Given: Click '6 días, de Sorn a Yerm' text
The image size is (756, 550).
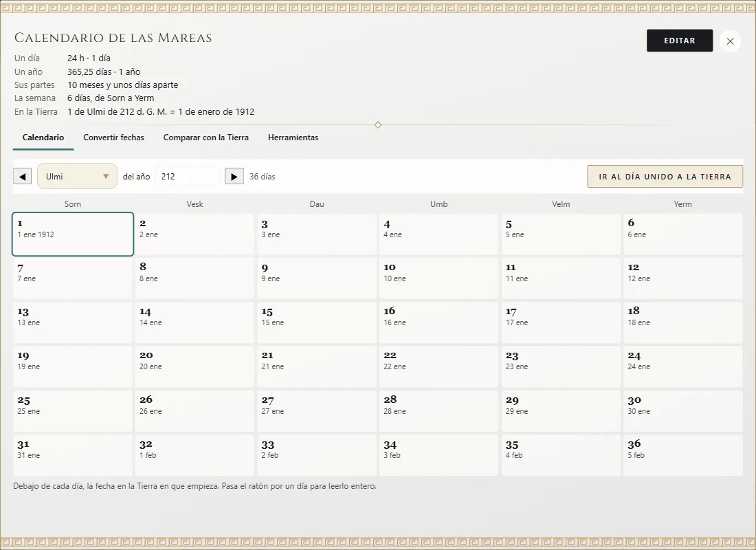Looking at the screenshot, I should pos(111,98).
